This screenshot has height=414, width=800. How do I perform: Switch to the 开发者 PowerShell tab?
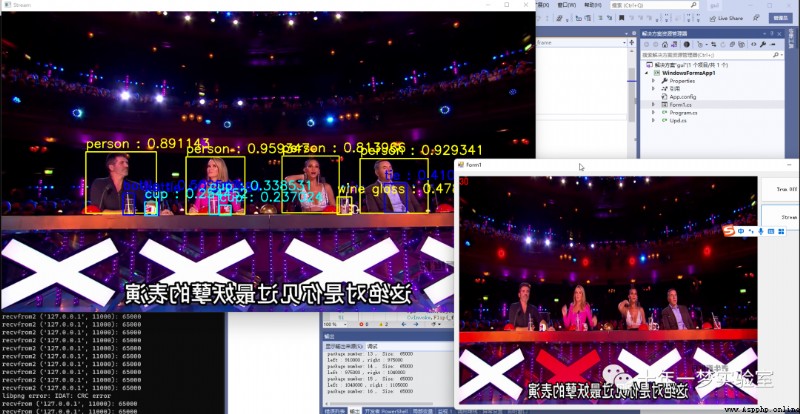click(x=386, y=410)
